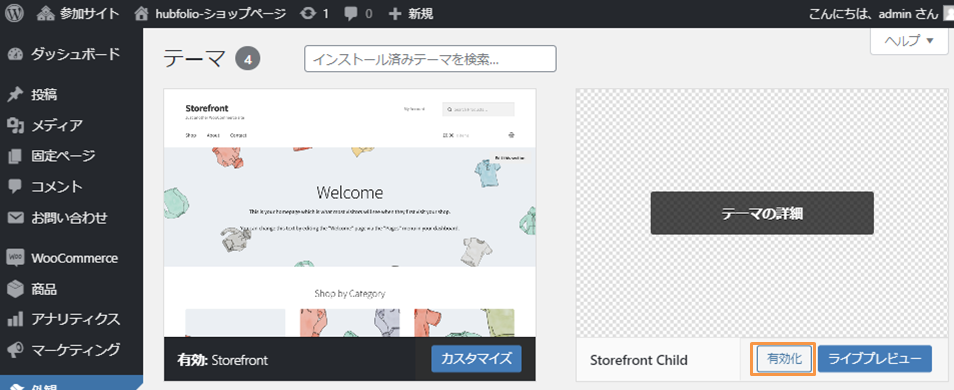Click the box icon beside 商品
954x390 pixels.
(x=15, y=289)
